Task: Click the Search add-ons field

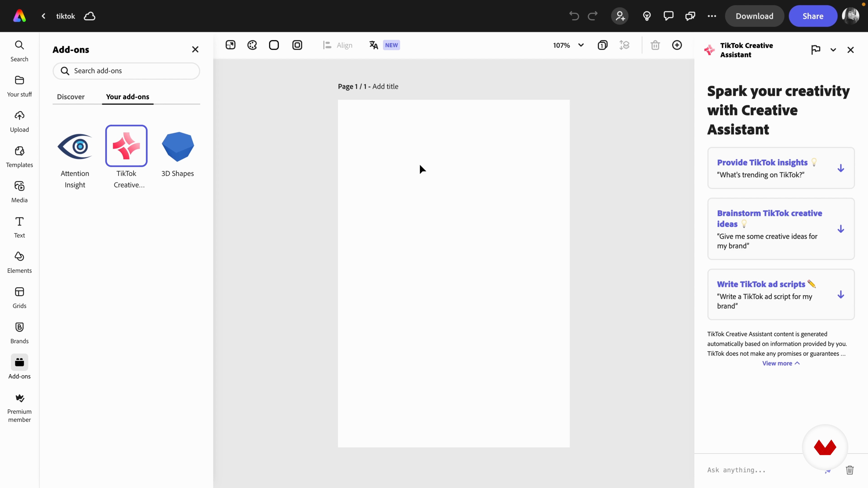Action: click(126, 71)
